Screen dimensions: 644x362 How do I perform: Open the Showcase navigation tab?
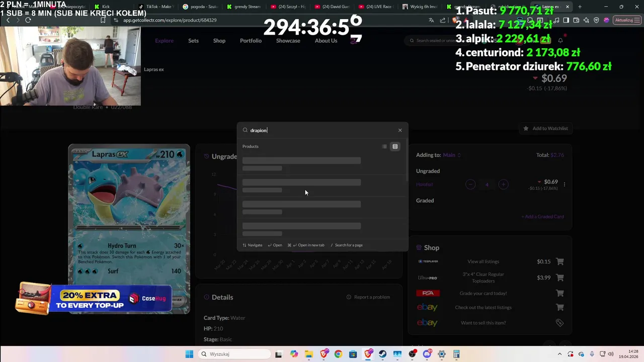coord(288,41)
